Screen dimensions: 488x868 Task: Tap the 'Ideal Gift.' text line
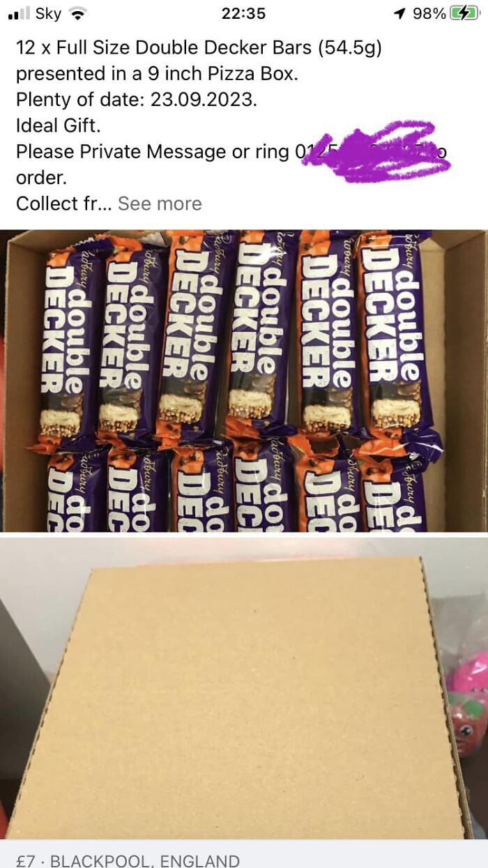coord(59,125)
